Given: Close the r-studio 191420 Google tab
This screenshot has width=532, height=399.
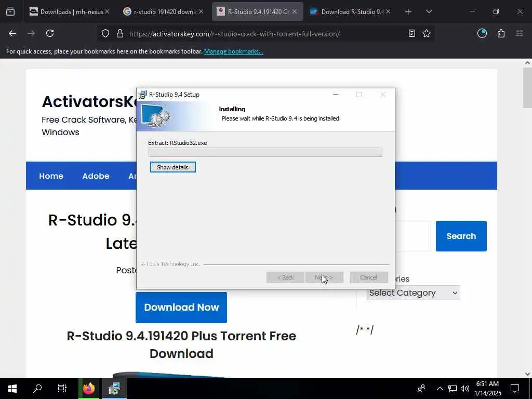Looking at the screenshot, I should click(x=201, y=11).
